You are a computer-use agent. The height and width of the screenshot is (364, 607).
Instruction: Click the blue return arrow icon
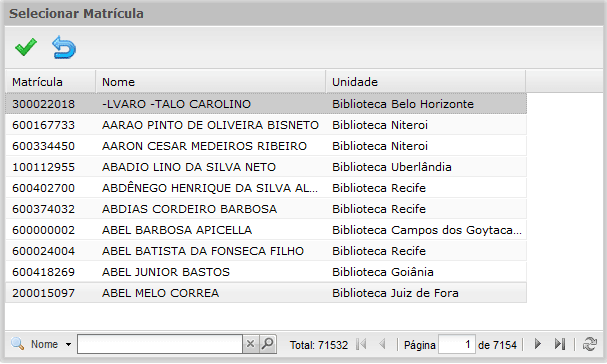(64, 47)
